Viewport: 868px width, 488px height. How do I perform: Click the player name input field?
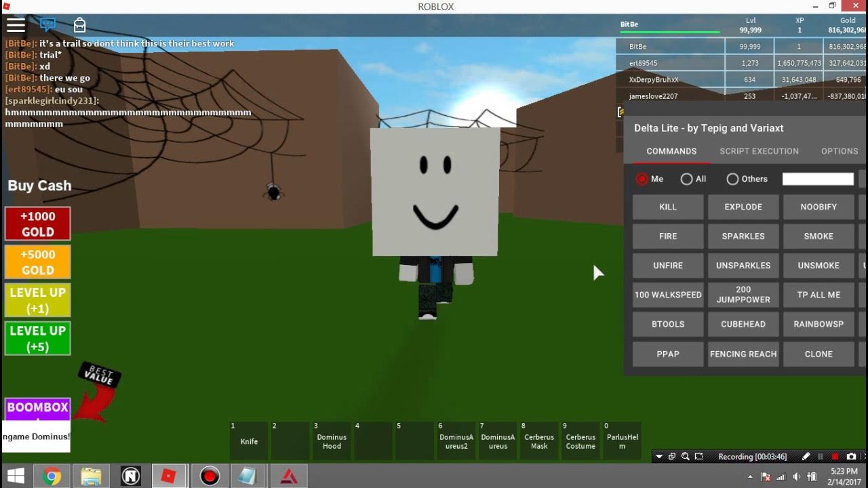(818, 179)
